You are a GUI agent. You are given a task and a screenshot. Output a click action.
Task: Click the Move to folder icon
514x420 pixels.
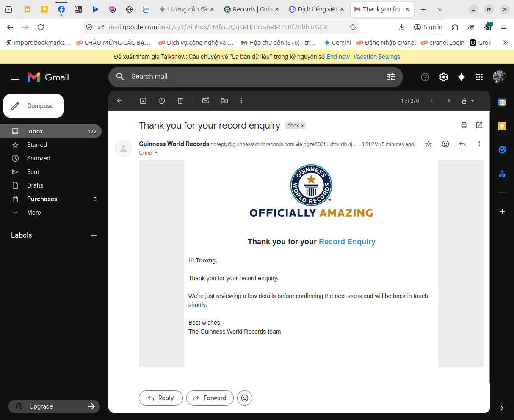pyautogui.click(x=224, y=101)
